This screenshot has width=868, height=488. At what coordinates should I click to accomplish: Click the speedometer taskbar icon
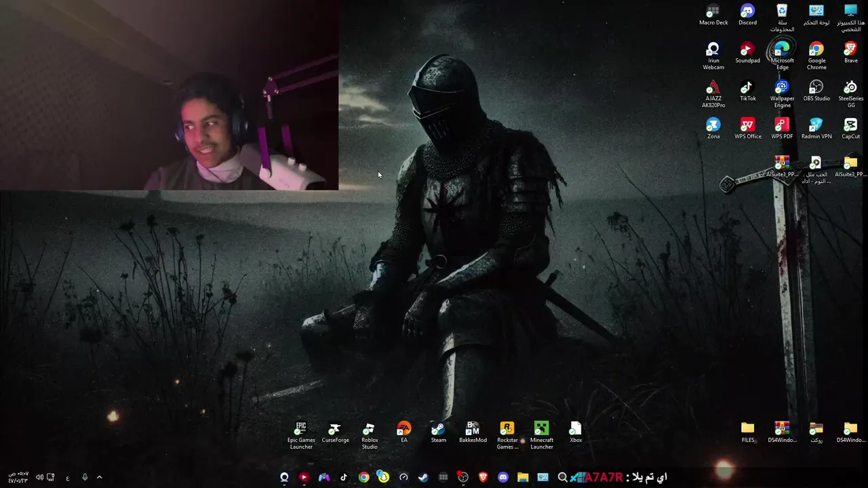coord(403,477)
